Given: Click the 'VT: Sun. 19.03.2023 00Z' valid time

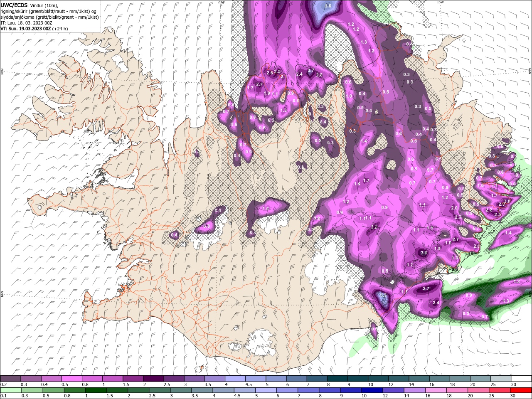Looking at the screenshot, I should click(26, 29).
